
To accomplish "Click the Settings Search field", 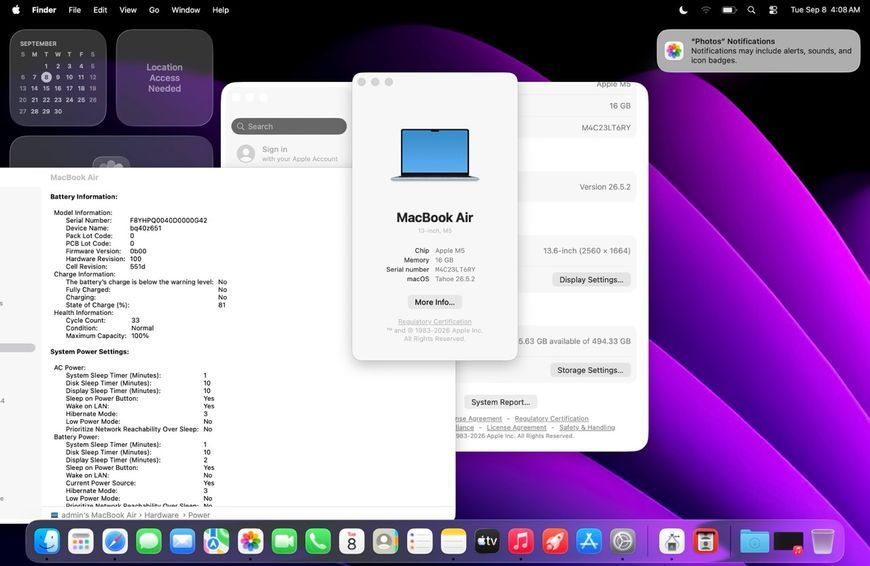I will coord(289,127).
